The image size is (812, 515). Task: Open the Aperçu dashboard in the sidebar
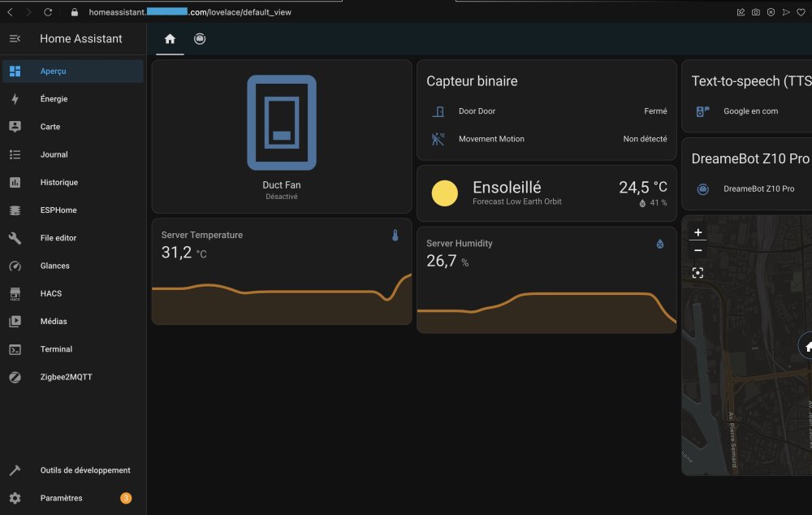tap(73, 71)
